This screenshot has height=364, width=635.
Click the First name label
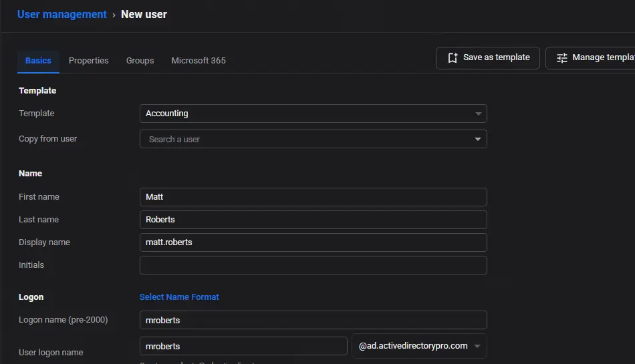pyautogui.click(x=39, y=197)
